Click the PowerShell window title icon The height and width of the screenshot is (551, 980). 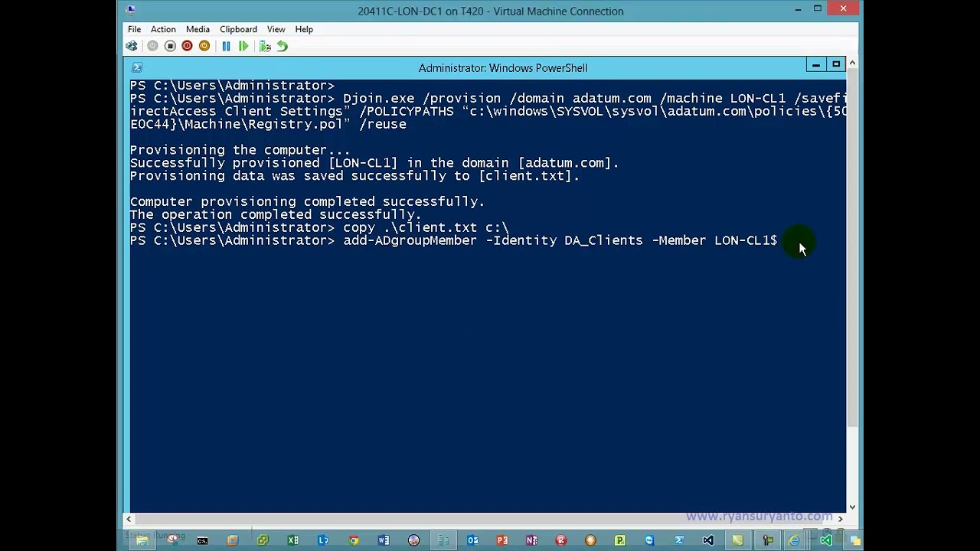[137, 67]
